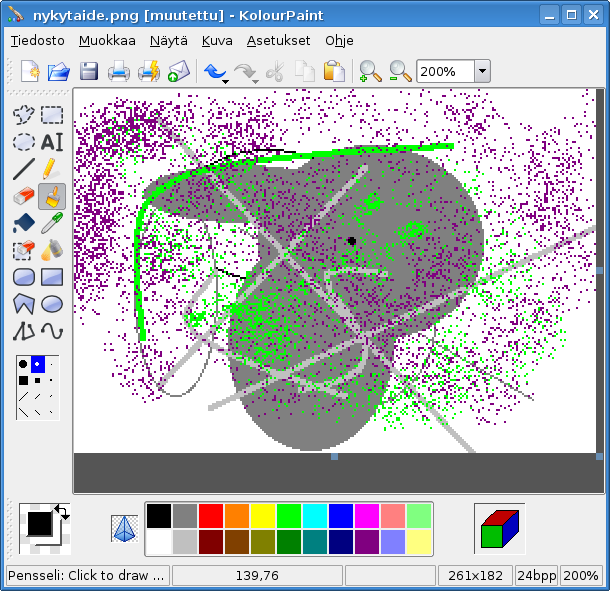Viewport: 610px width, 591px height.
Task: Select the Text tool in toolbox
Action: (52, 142)
